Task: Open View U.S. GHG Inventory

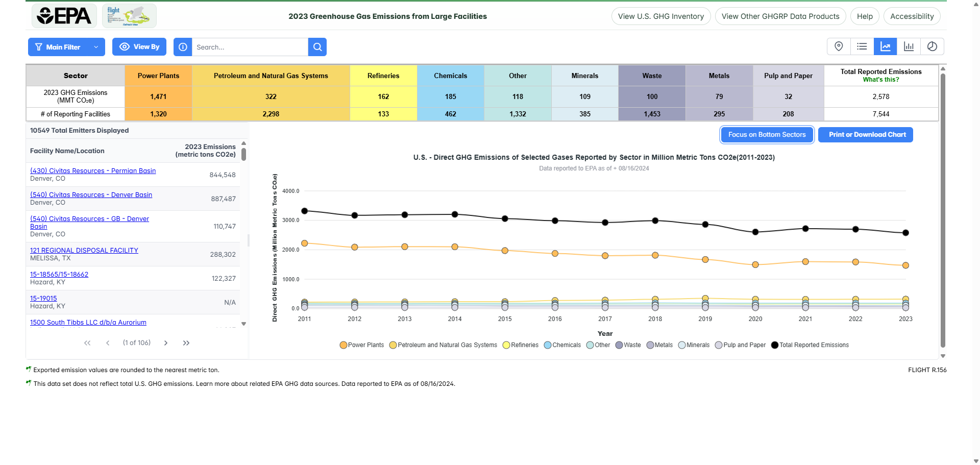Action: tap(660, 16)
